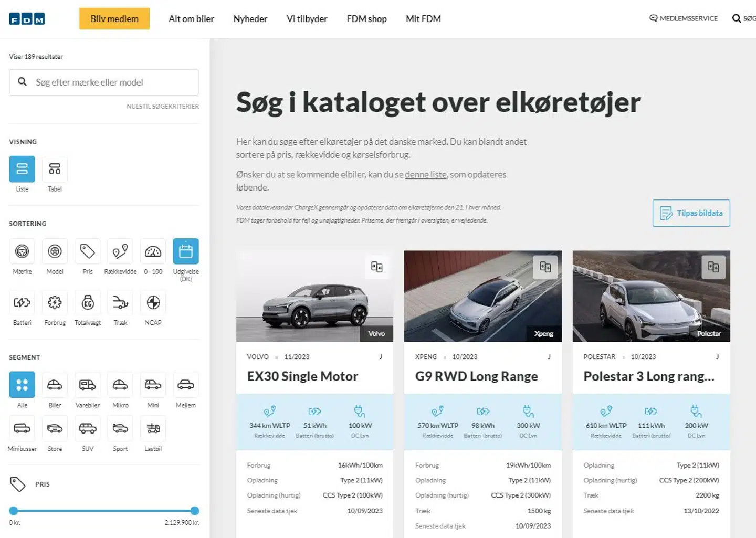Click the Tilpas bildata button
This screenshot has height=538, width=756.
point(691,213)
